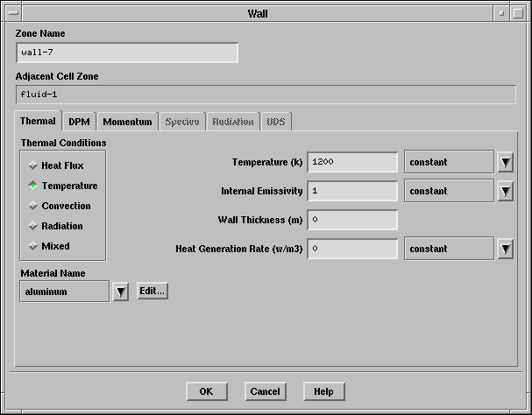This screenshot has width=532, height=415.
Task: Click the Internal Emissivity constant combo box
Action: [x=449, y=191]
